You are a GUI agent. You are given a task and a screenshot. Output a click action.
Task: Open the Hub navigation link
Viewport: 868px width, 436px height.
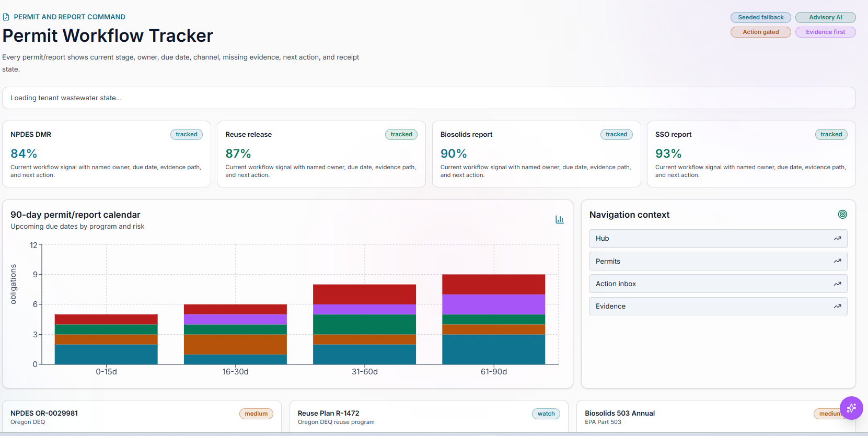click(718, 239)
